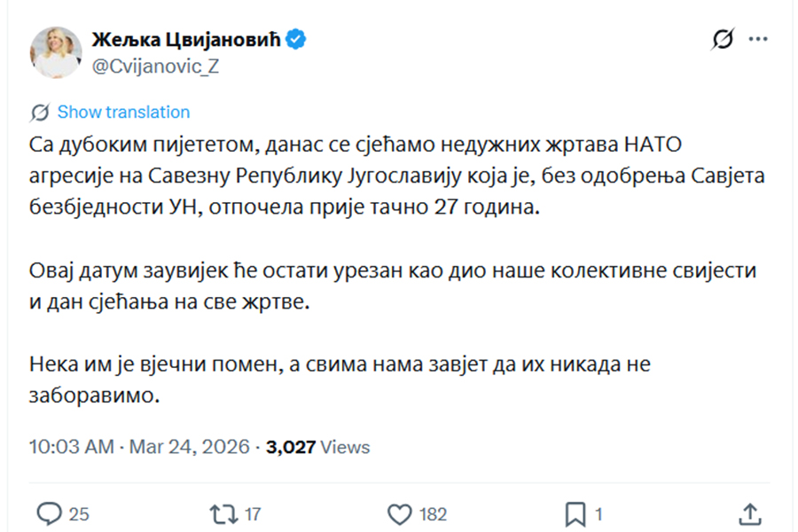798x532 pixels.
Task: Click the display name Жељка Цвијановић
Action: click(x=187, y=39)
